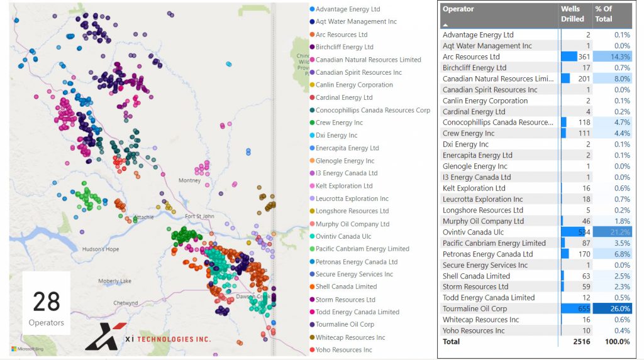Click Canadian Natural Resources table row
Screen dimensions: 644x360
click(x=536, y=79)
